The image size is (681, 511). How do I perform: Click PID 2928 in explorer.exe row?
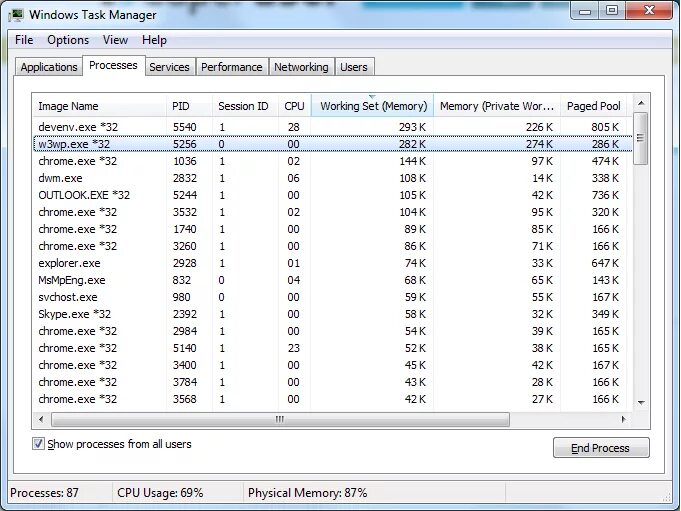[185, 263]
